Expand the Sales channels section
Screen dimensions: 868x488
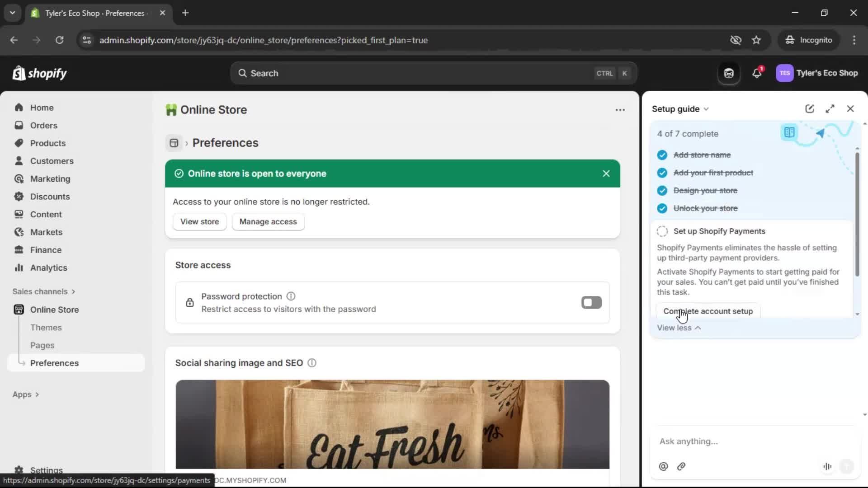pos(44,291)
